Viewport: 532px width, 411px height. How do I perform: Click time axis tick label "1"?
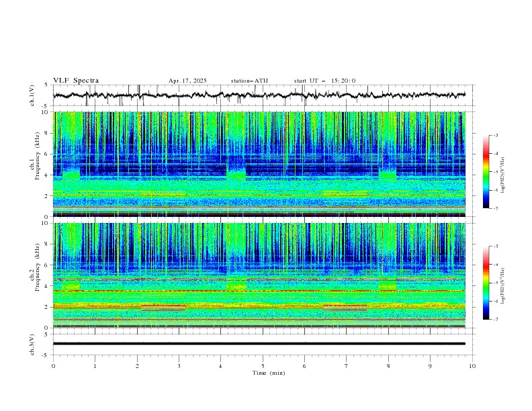(95, 366)
